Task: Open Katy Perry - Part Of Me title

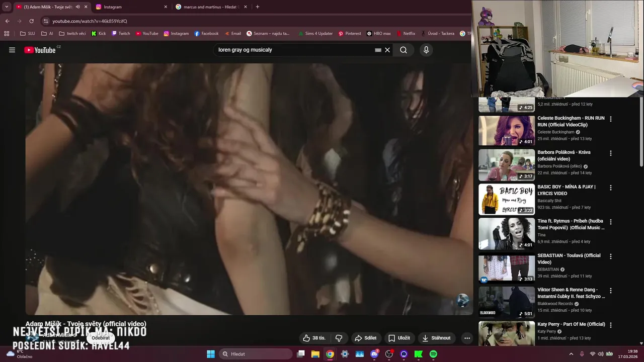Action: click(x=571, y=324)
